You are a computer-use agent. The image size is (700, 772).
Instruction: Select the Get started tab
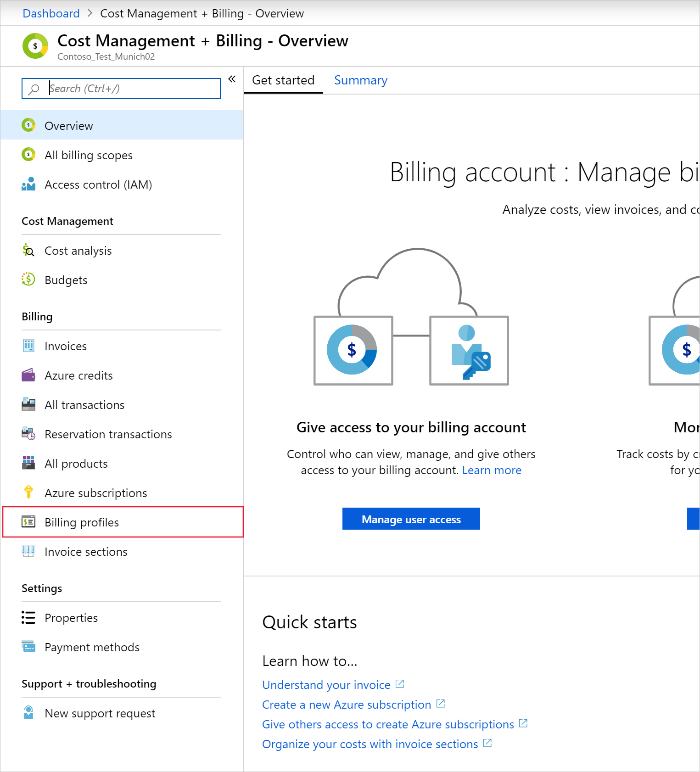coord(283,80)
